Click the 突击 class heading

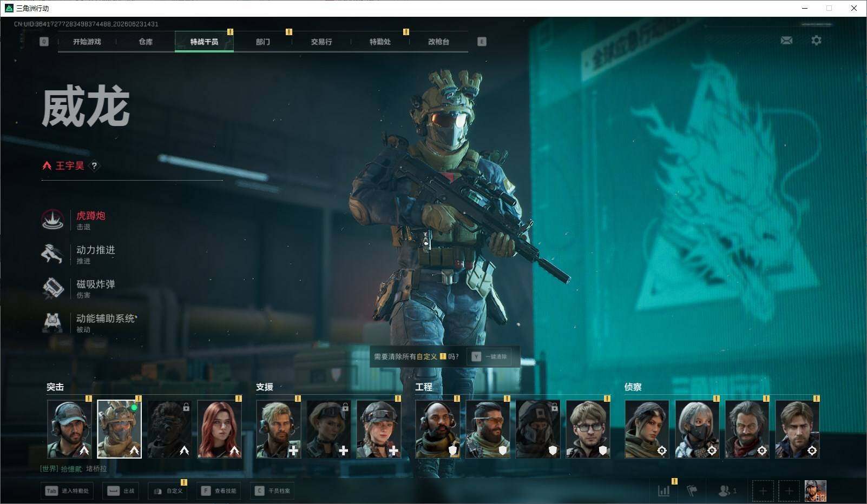(55, 387)
